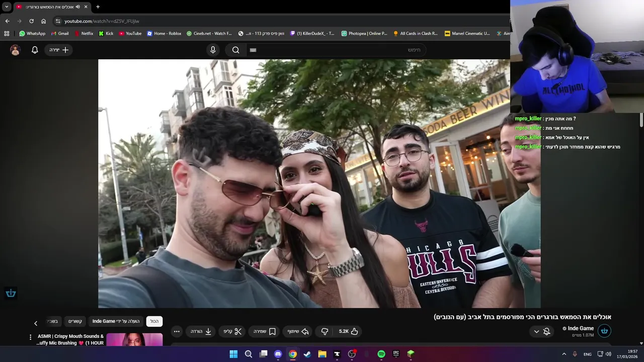Open the YouTube account avatar menu
The width and height of the screenshot is (644, 362).
tap(15, 50)
